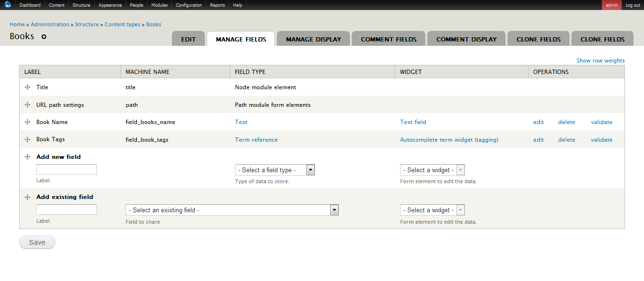
Task: Open the widget dropdown for new field
Action: [x=432, y=170]
